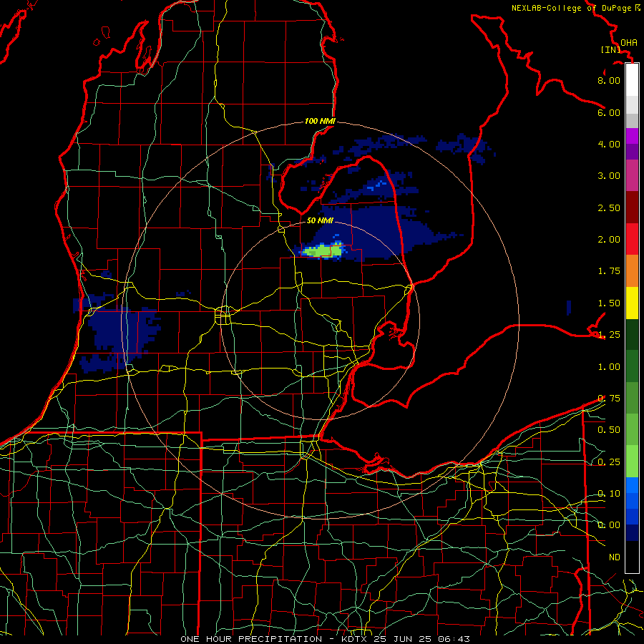644x644 pixels.
Task: Select the pink legend swatch beside 3.00
Action: pyautogui.click(x=632, y=175)
